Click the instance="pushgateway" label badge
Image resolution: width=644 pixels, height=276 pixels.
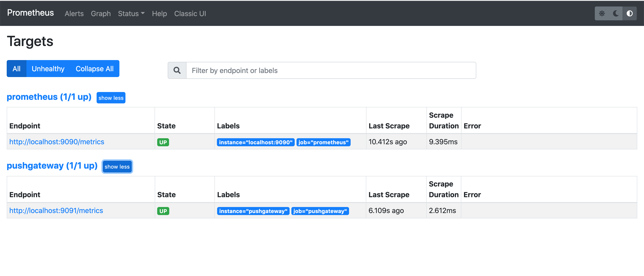[x=253, y=211]
